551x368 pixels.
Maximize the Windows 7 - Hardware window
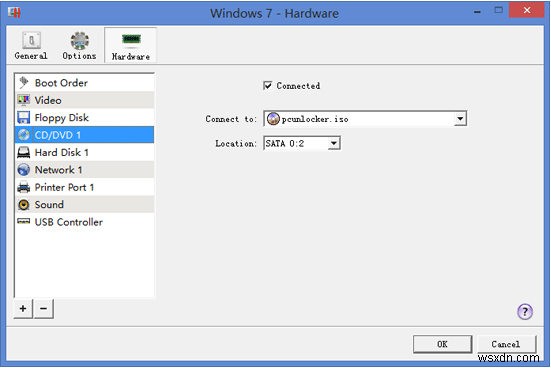tap(498, 11)
